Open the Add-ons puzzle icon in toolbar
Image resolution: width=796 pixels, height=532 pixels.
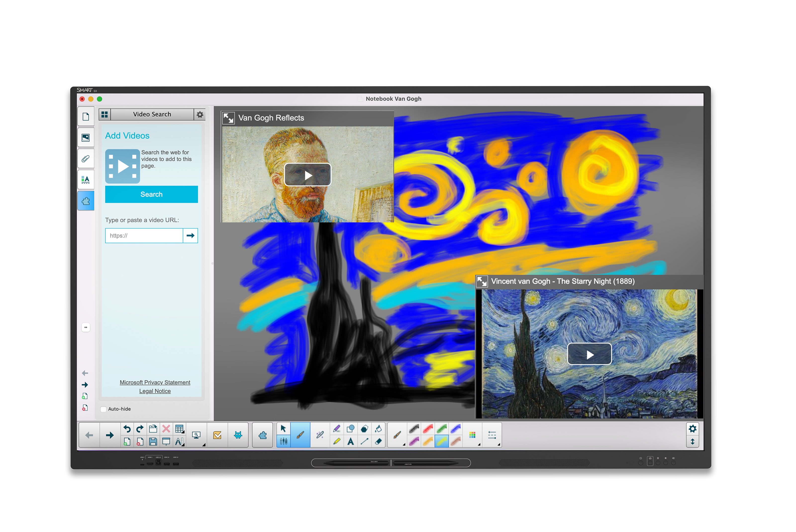pos(262,435)
